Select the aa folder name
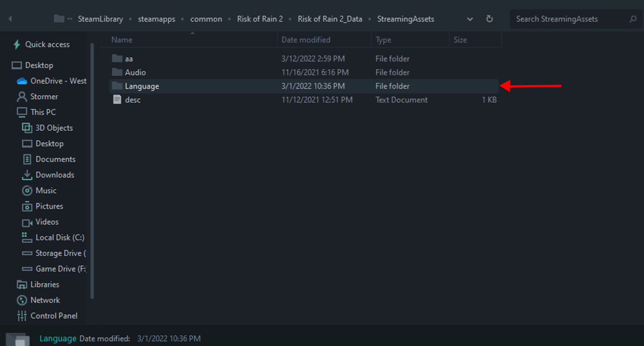 (129, 59)
